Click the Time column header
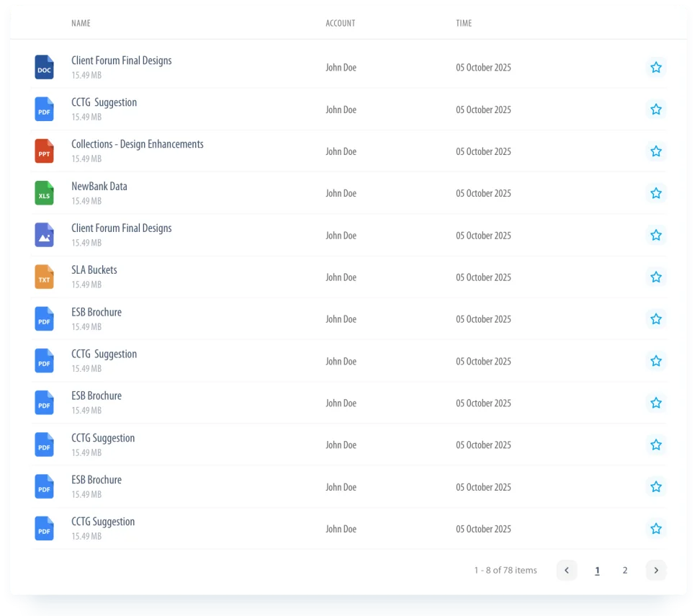697x616 pixels. pos(464,23)
